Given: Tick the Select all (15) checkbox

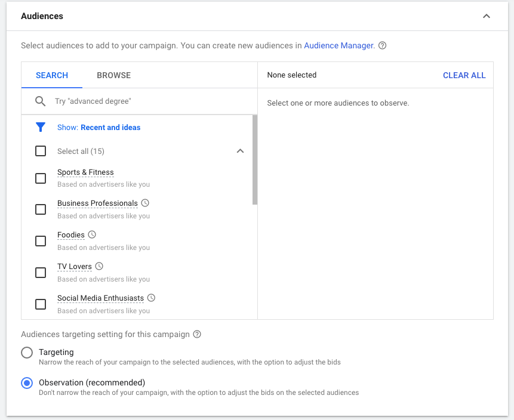Looking at the screenshot, I should click(41, 151).
